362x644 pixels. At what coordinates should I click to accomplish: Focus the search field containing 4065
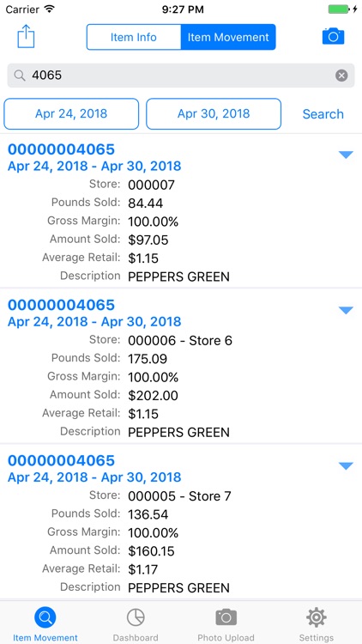[x=181, y=76]
